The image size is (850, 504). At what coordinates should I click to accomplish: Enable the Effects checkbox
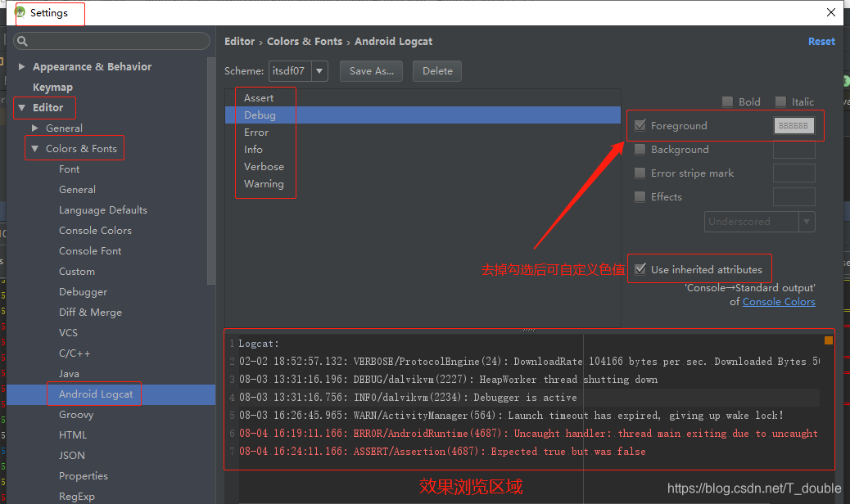coord(640,196)
